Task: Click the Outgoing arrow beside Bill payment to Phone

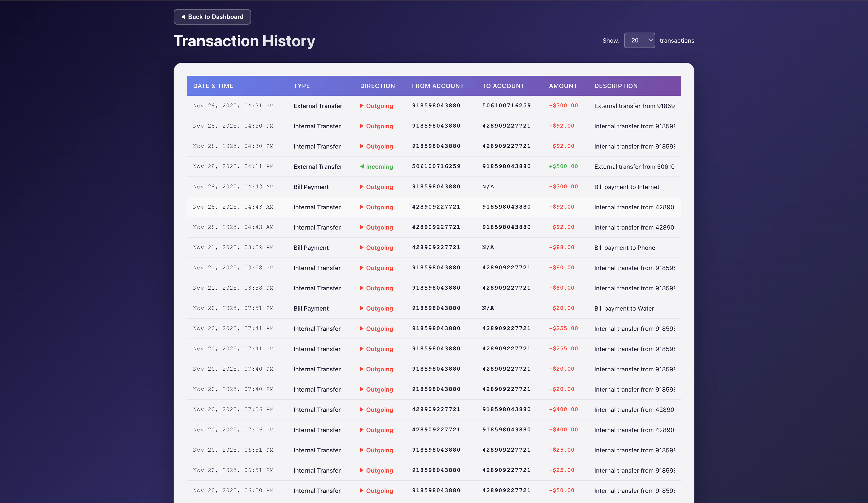Action: 362,247
